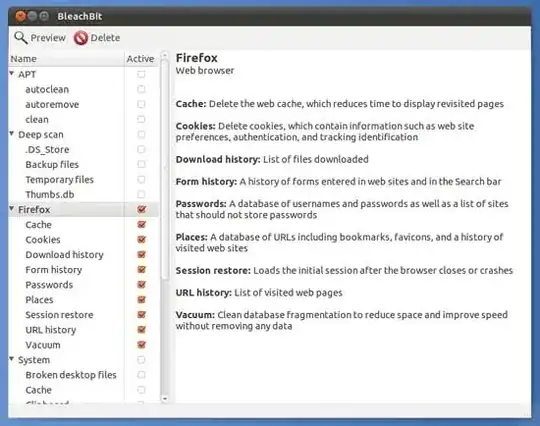Collapse the APT tree group

tap(12, 74)
